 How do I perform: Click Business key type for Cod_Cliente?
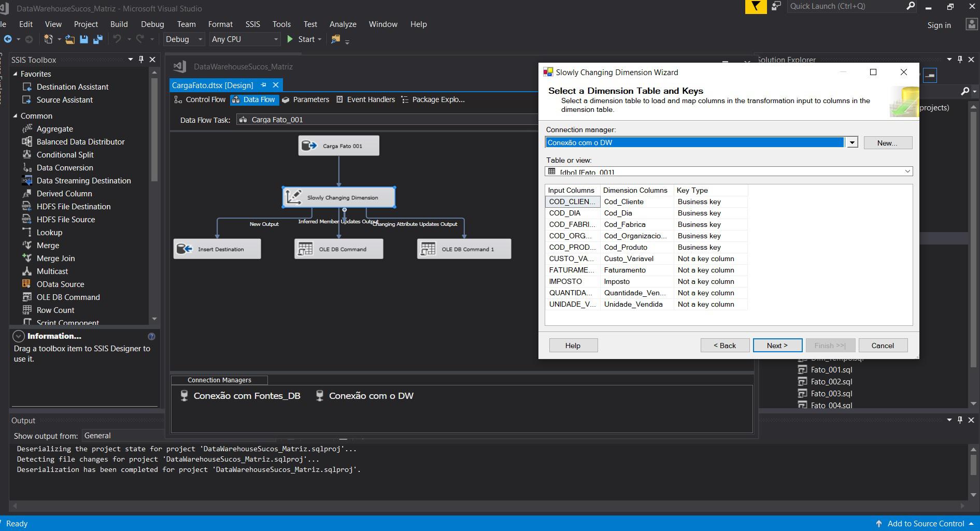pyautogui.click(x=711, y=202)
